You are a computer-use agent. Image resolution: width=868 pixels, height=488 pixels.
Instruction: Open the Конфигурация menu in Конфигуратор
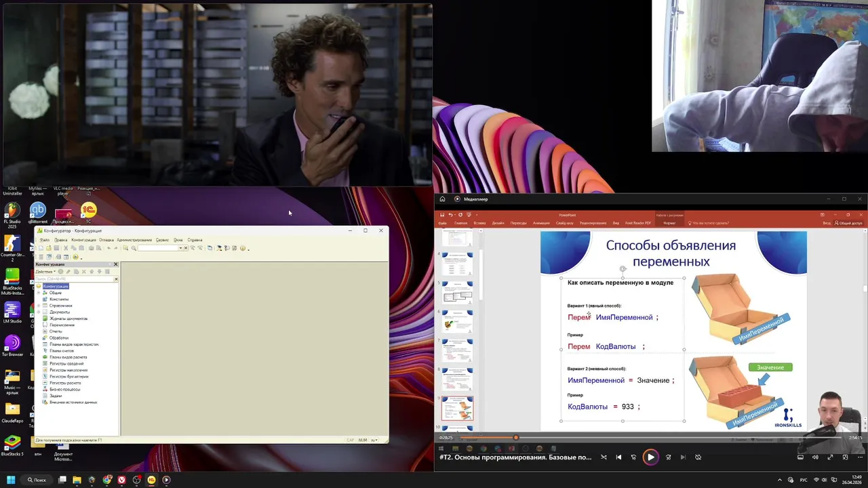tap(84, 240)
